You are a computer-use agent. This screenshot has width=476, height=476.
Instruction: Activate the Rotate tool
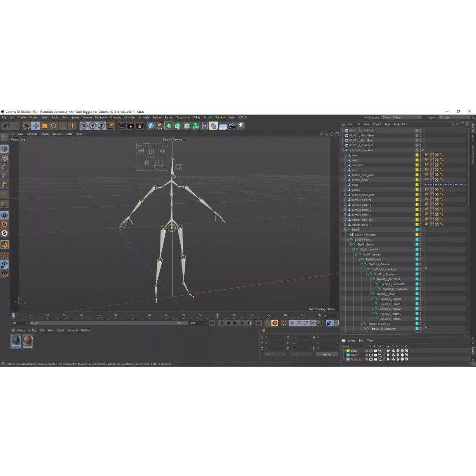coord(53,126)
